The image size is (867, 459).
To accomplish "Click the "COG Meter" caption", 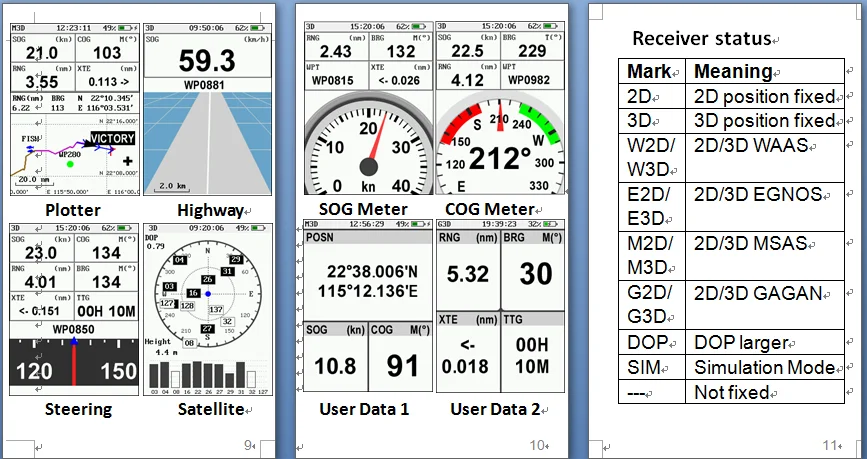I will pos(490,209).
